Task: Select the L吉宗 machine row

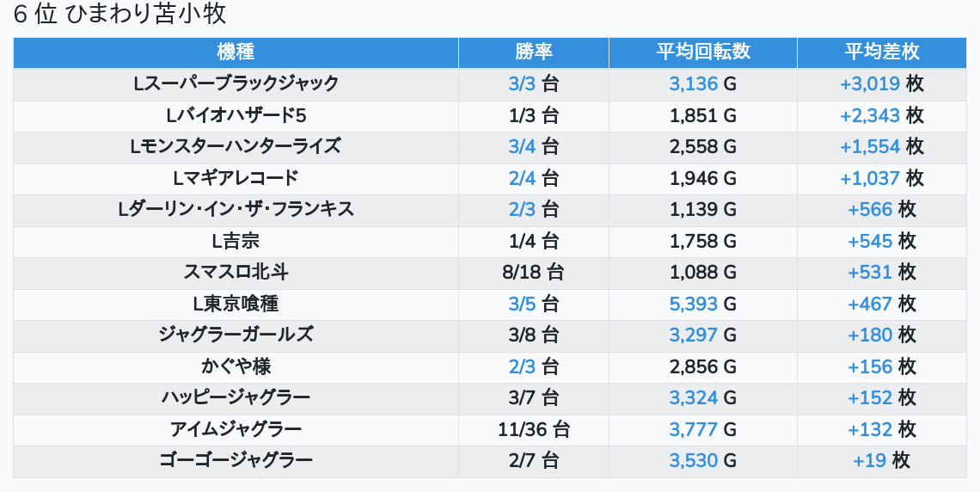Action: 236,241
